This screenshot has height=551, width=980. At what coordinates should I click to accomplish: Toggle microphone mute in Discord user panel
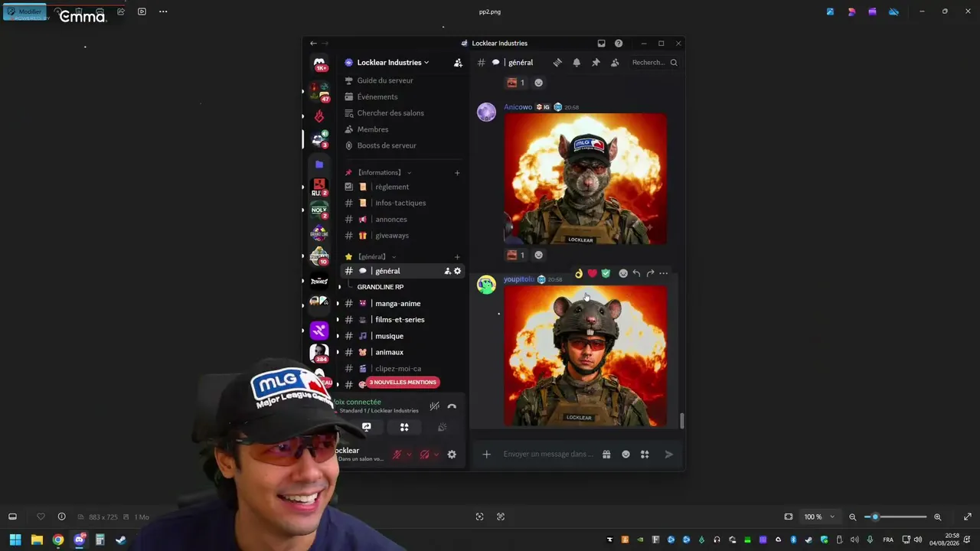point(397,455)
